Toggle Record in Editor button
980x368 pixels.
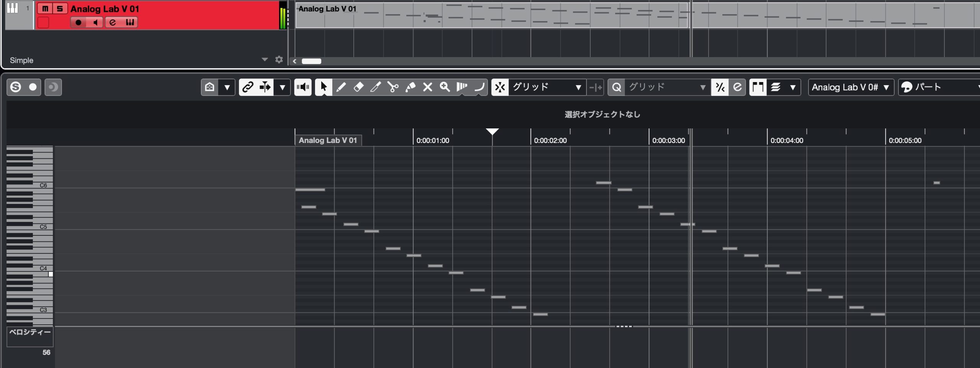point(33,87)
